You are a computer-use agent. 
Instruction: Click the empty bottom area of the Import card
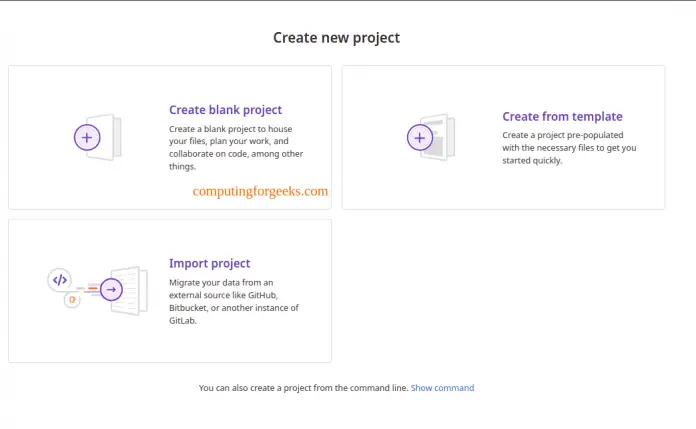click(x=170, y=345)
